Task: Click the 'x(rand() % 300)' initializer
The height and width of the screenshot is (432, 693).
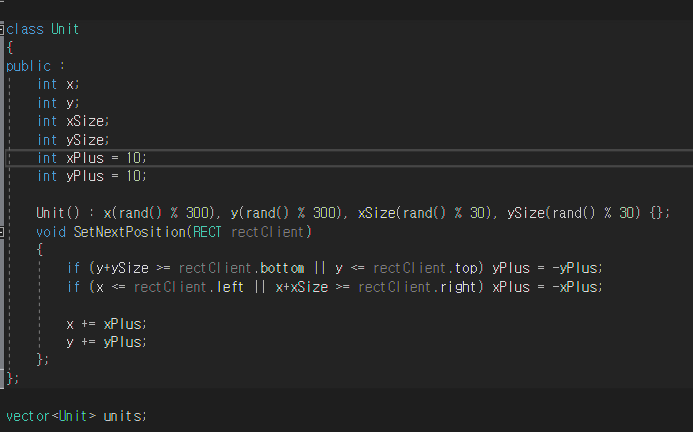Action: [159, 213]
